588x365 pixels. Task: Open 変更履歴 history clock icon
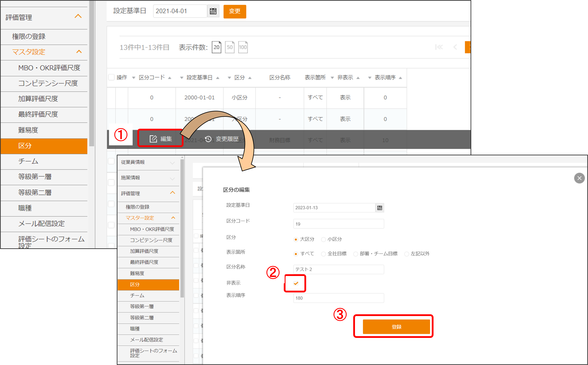pos(208,139)
